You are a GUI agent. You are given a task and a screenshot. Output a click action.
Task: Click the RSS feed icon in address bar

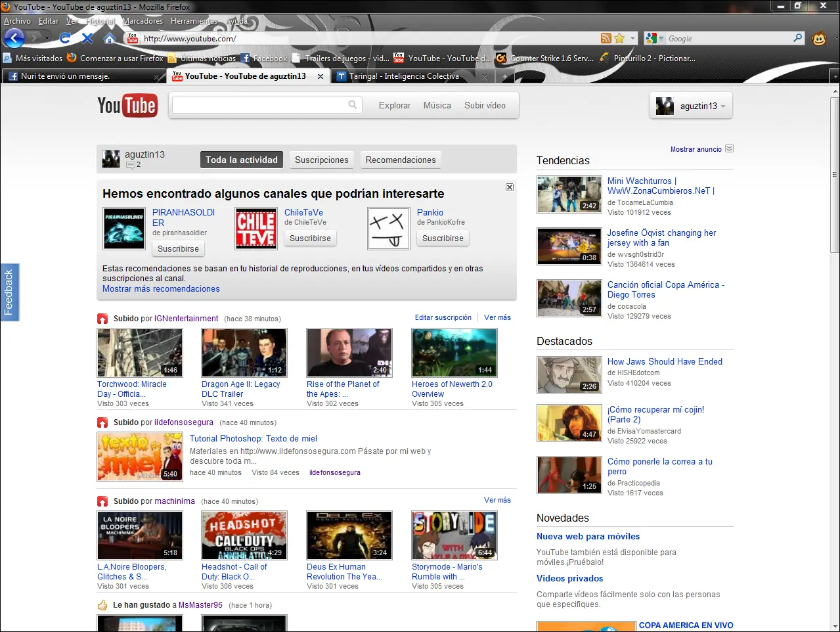606,38
